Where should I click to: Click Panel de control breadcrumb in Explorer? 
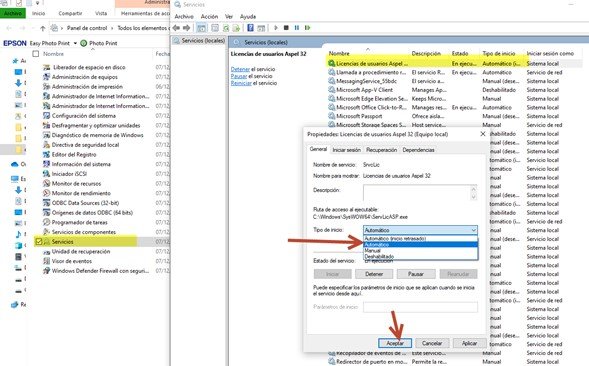[x=87, y=28]
